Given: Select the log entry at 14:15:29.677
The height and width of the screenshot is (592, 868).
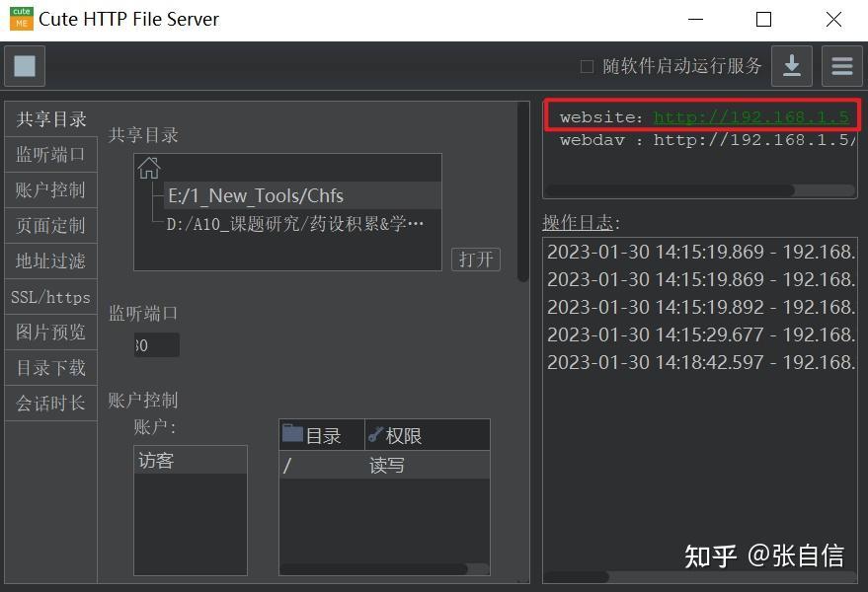Looking at the screenshot, I should pos(701,334).
